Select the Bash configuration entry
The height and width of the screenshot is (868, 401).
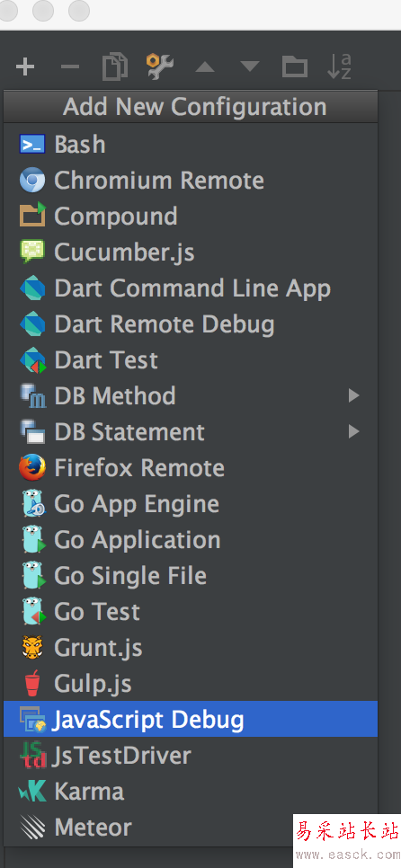tap(191, 145)
